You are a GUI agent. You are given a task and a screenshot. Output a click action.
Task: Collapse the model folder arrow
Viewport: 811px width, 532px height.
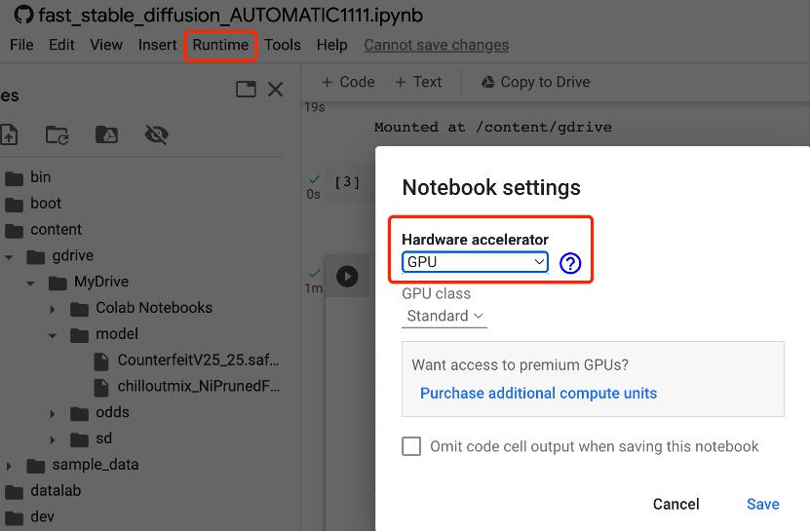pyautogui.click(x=53, y=335)
